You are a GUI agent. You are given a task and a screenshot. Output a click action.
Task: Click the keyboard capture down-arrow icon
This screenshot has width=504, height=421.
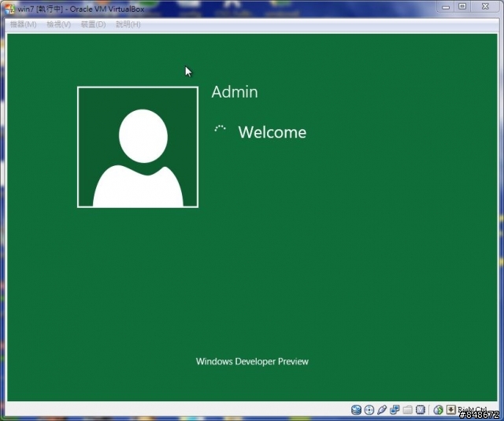coord(451,410)
